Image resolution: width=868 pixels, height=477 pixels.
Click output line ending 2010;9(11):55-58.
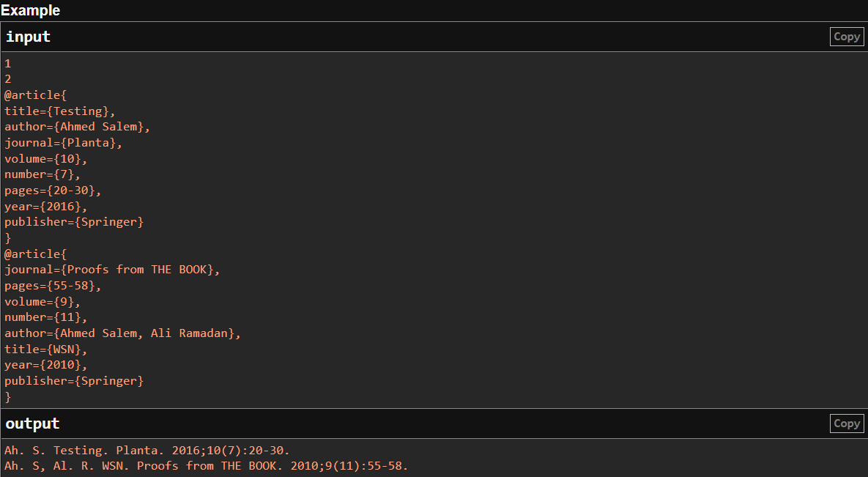pos(206,466)
